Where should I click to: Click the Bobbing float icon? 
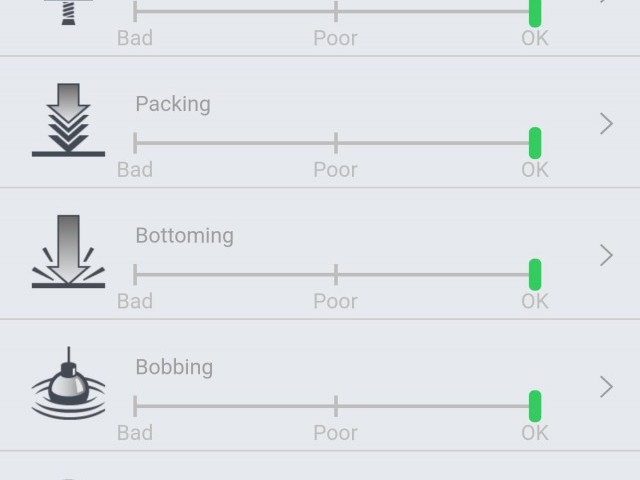coord(68,385)
